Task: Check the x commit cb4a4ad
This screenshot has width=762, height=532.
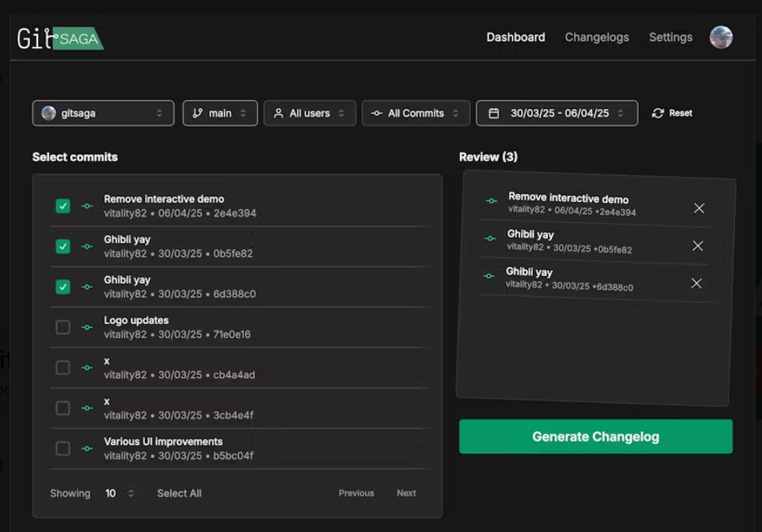Action: point(63,368)
